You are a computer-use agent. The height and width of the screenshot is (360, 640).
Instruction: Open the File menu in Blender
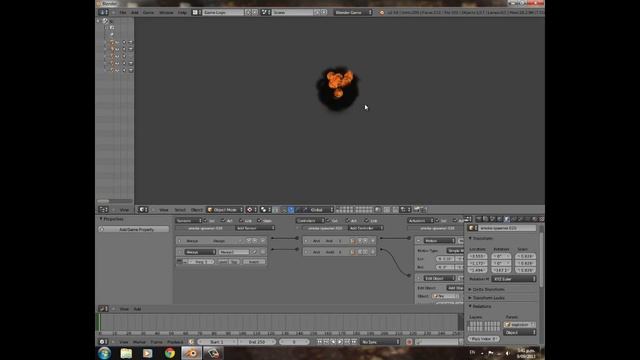tap(122, 12)
